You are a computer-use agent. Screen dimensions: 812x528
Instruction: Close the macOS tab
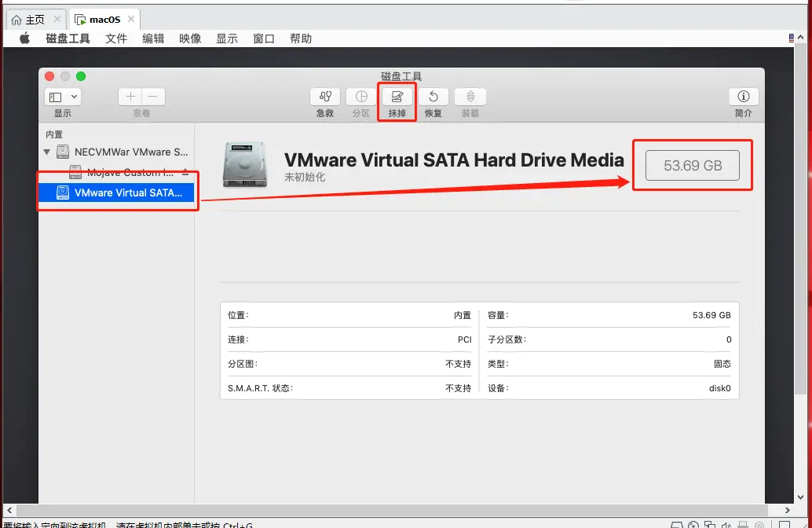(131, 19)
